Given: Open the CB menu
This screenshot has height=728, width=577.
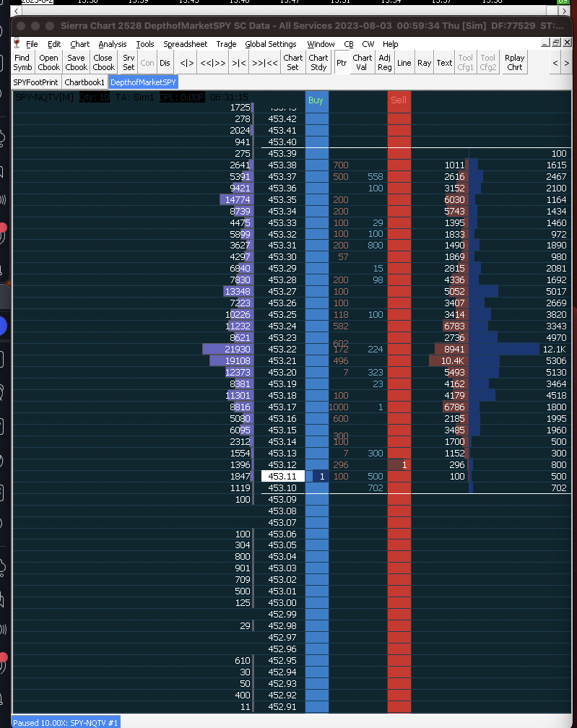Looking at the screenshot, I should point(349,44).
